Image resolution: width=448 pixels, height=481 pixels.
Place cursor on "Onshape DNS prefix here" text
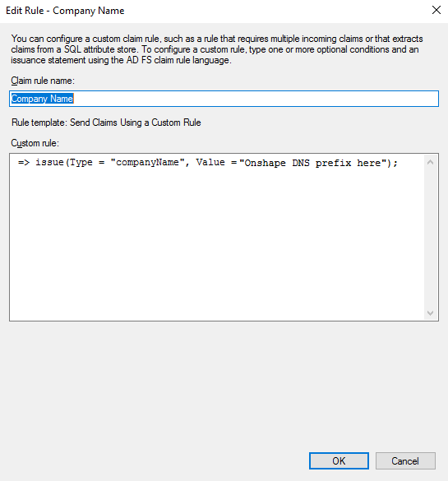coord(312,163)
